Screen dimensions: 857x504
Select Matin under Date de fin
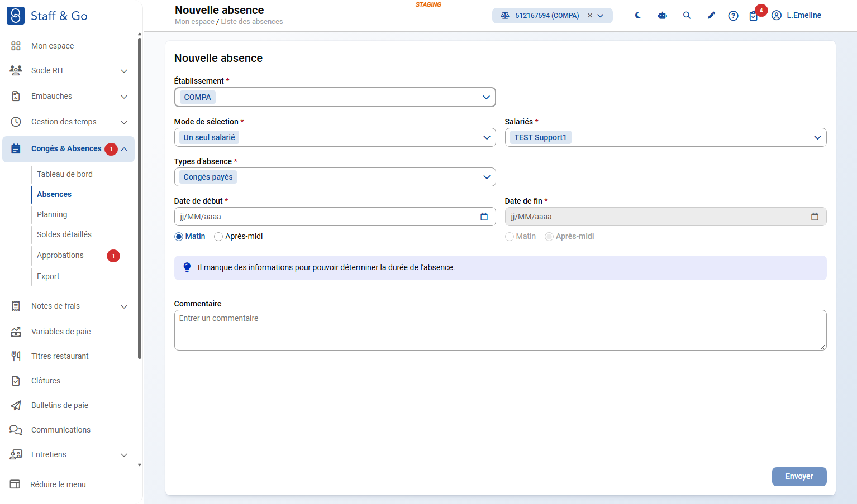[x=510, y=237]
